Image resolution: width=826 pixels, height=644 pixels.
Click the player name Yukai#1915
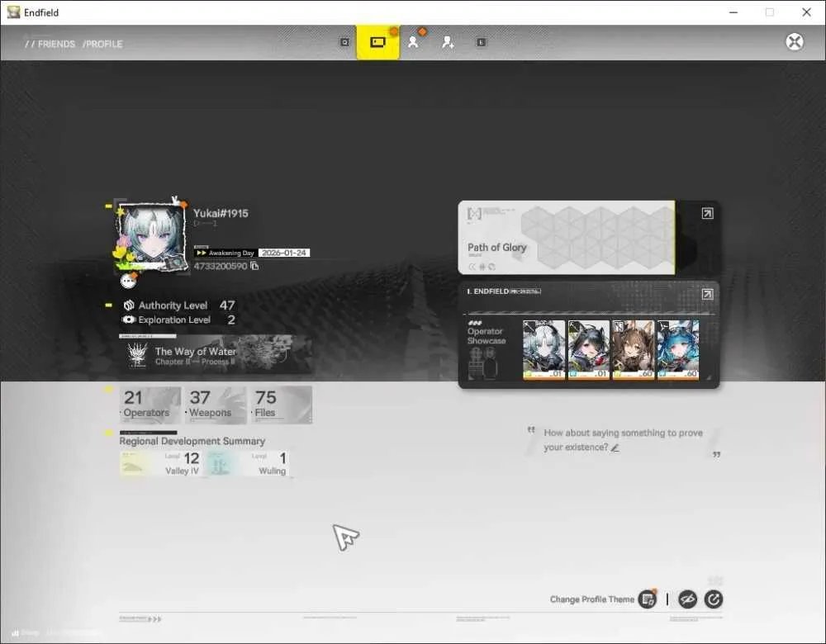point(221,213)
